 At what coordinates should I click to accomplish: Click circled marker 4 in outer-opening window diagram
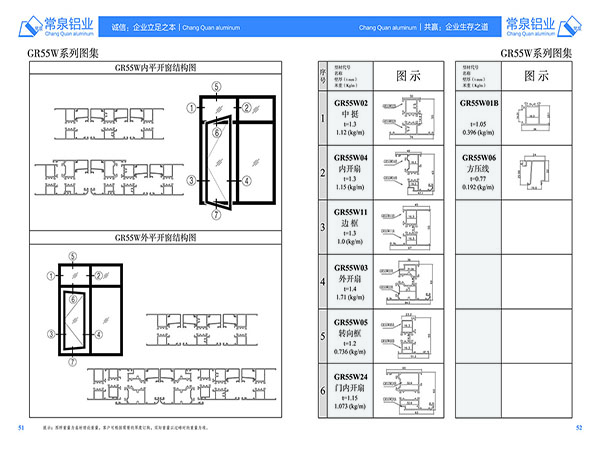tap(99, 334)
